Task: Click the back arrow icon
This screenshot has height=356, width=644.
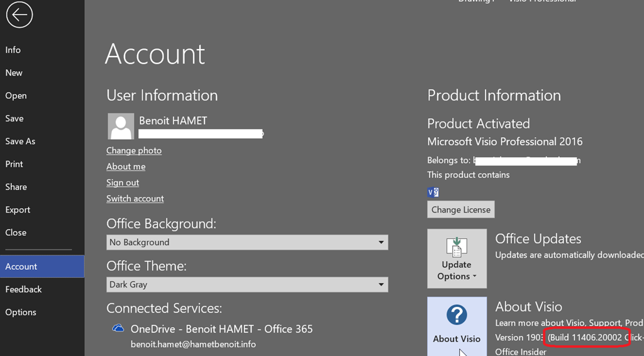Action: [19, 16]
